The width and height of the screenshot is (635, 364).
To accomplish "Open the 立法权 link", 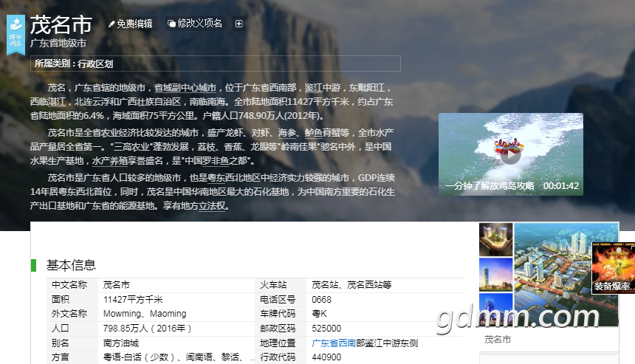I will point(212,206).
